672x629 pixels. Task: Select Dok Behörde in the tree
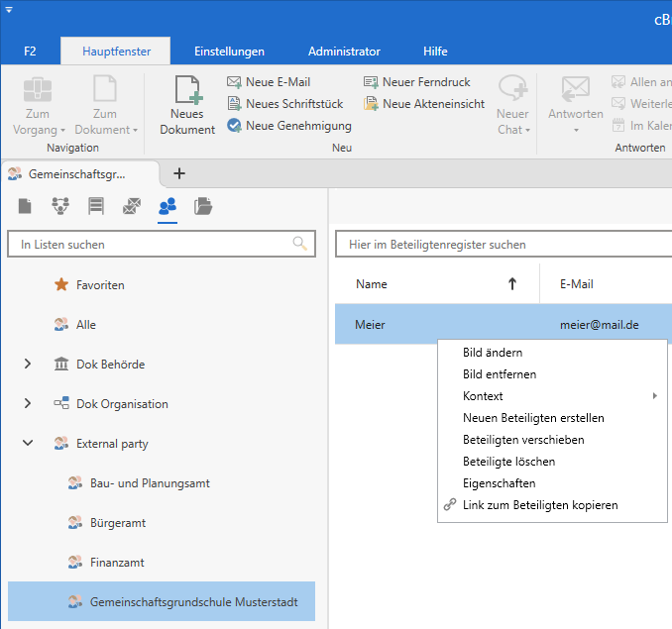point(111,364)
